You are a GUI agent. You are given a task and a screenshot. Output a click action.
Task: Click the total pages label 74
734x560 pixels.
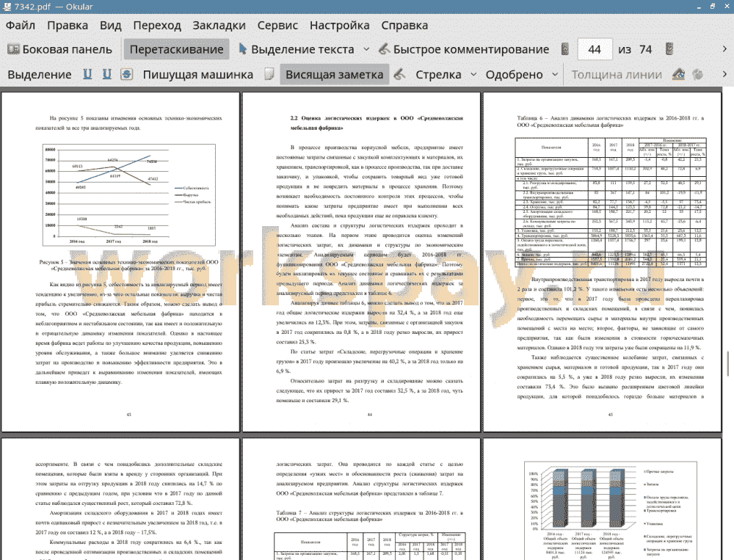pos(645,49)
